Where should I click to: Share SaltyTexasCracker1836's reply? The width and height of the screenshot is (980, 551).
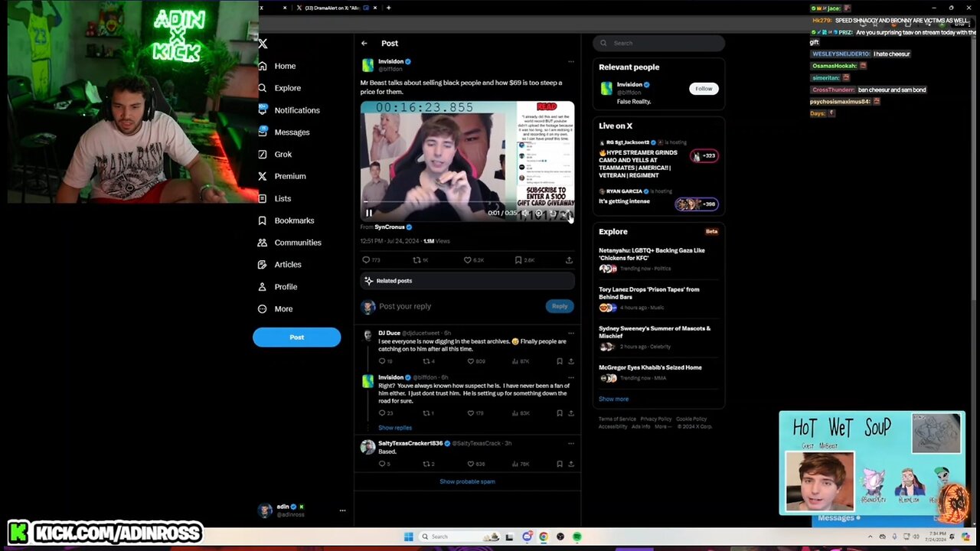tap(570, 464)
